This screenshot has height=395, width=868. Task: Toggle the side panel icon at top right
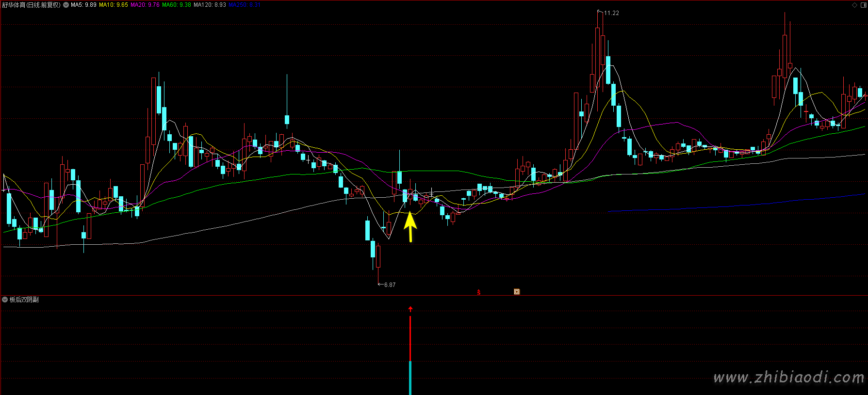863,5
